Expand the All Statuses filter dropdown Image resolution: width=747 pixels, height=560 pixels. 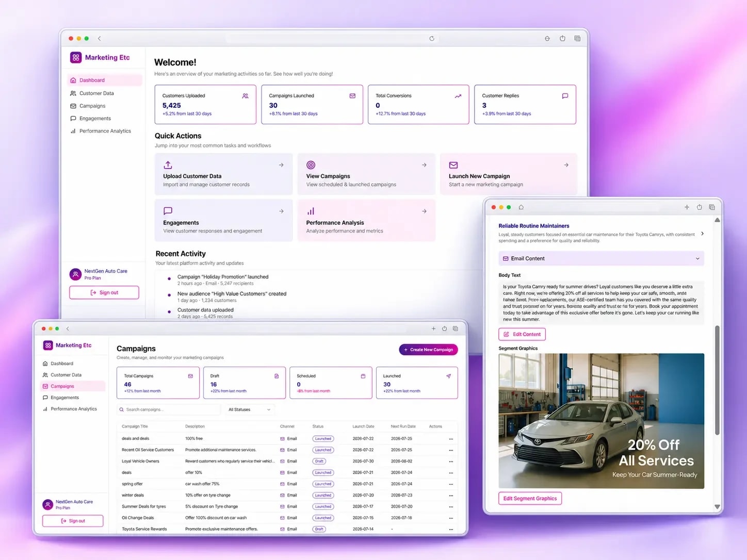point(249,409)
